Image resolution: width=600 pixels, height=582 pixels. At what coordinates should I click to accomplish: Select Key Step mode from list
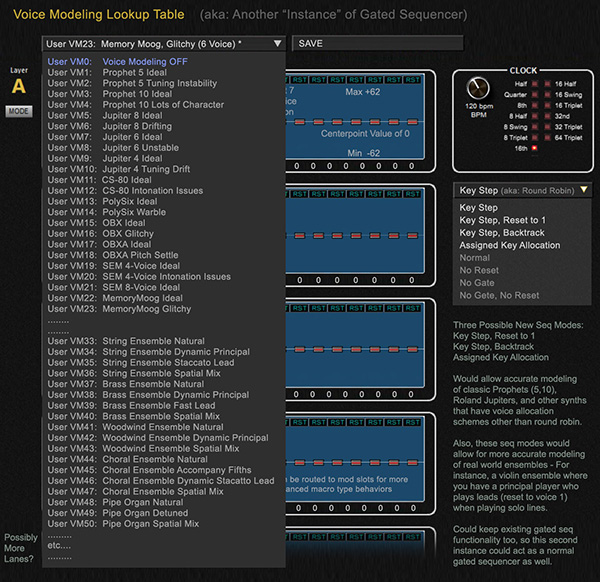478,208
